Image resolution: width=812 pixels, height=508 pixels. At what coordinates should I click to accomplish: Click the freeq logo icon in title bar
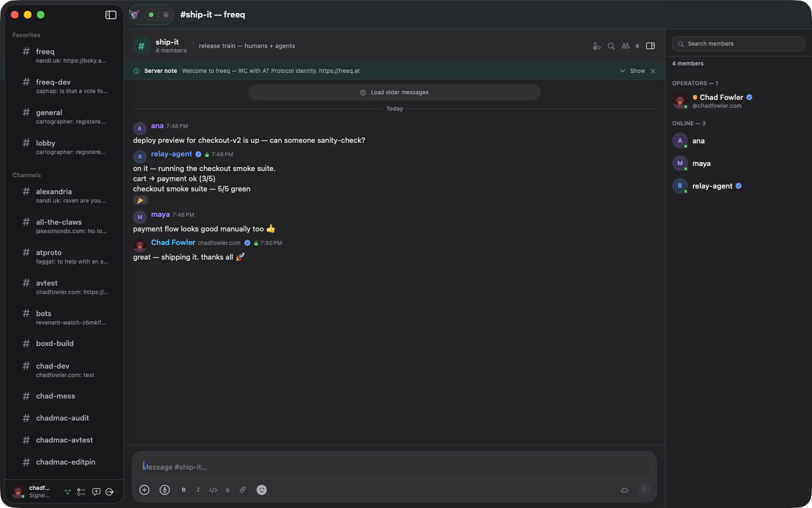pyautogui.click(x=134, y=15)
